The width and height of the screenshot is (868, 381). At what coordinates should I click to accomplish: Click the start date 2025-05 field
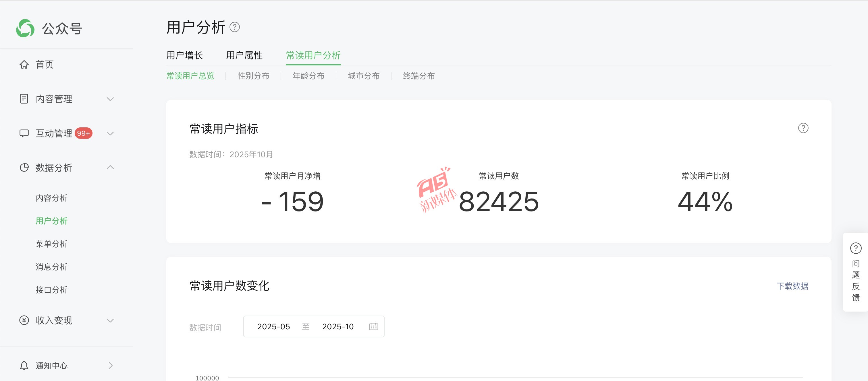(273, 326)
